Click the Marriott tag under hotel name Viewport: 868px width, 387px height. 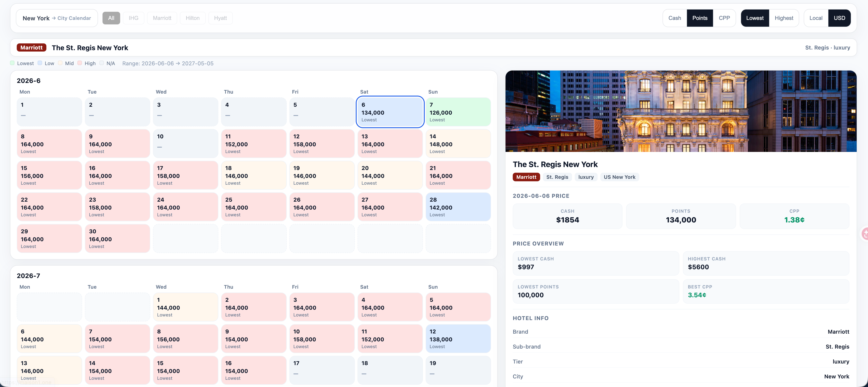[526, 177]
